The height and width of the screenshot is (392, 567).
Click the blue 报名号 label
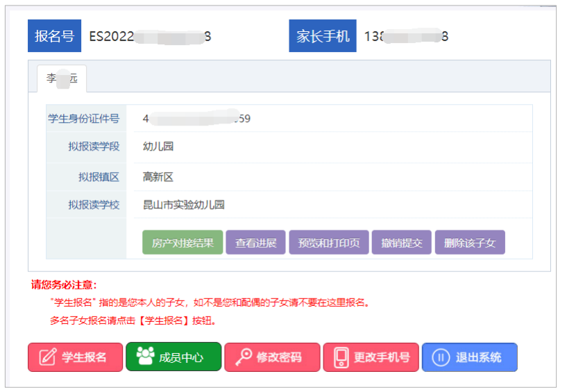(x=54, y=36)
